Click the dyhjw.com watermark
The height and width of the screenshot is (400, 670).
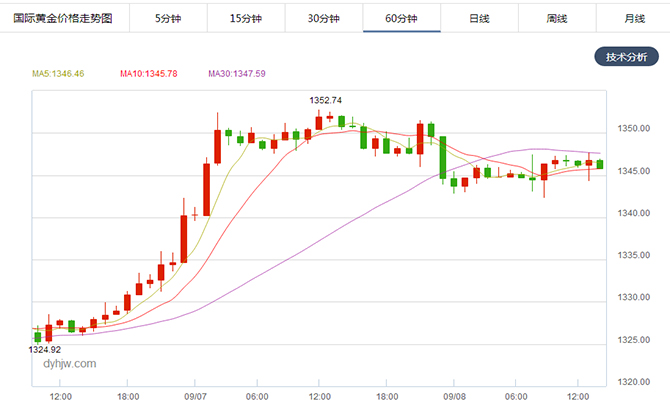click(x=70, y=364)
